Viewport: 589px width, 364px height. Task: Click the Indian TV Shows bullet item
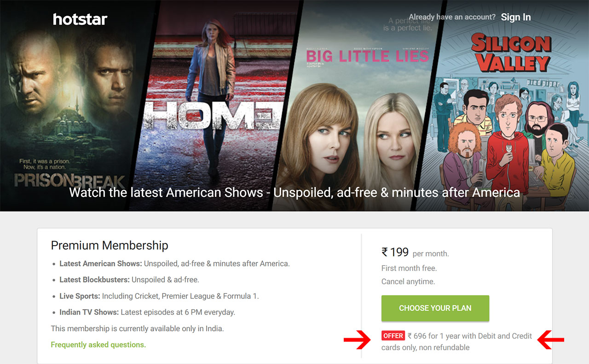point(147,312)
